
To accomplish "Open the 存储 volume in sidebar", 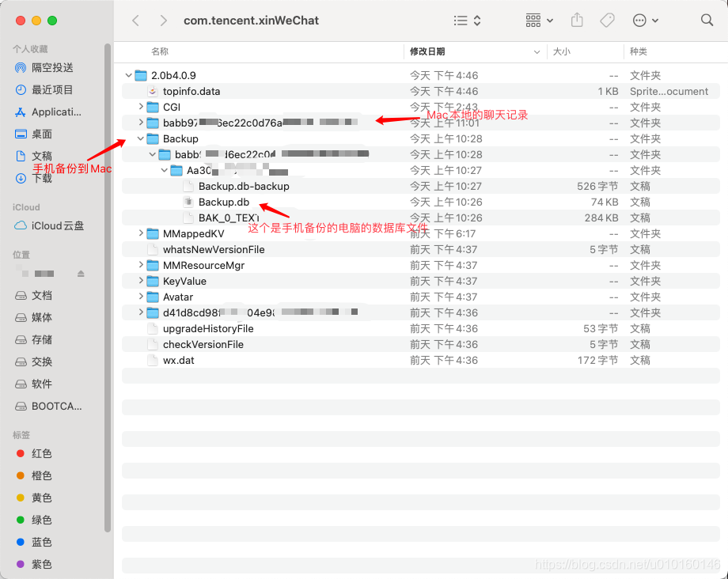I will tap(33, 340).
